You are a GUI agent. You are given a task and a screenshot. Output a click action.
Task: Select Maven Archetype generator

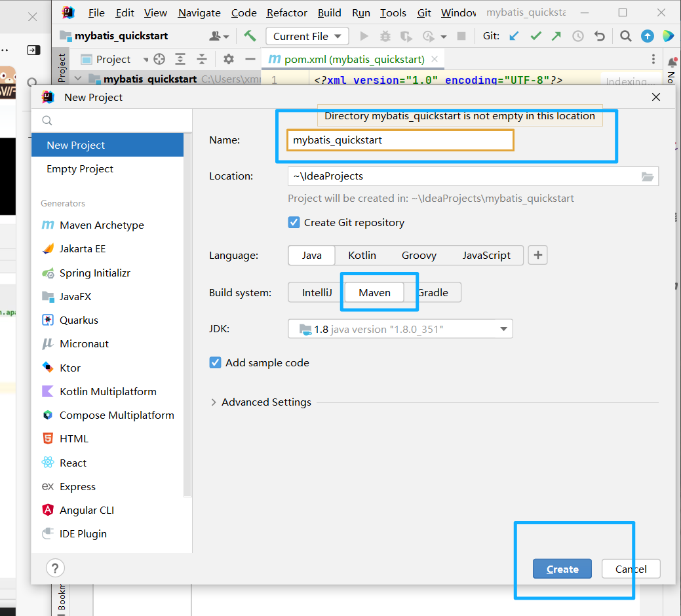(x=107, y=225)
